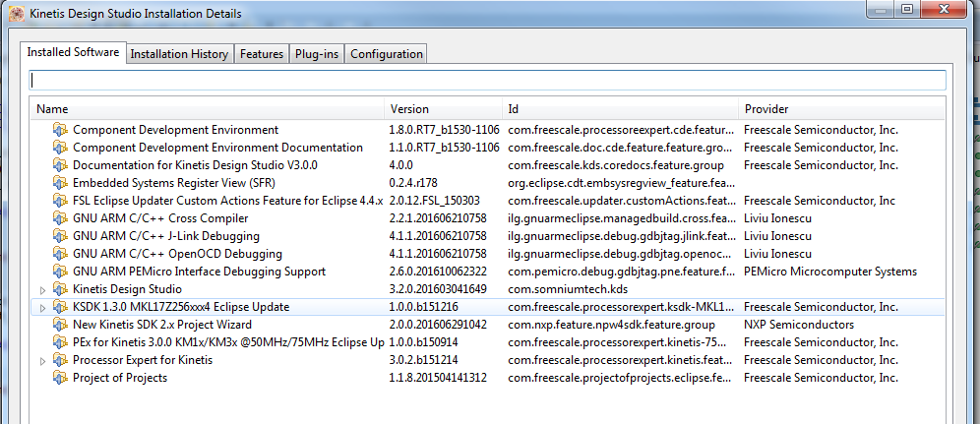Open the Plug-ins tab
The image size is (980, 424).
316,54
